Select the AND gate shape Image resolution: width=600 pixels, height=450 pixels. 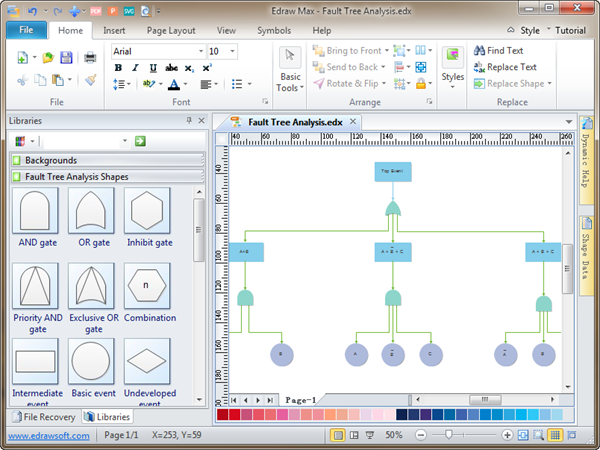pyautogui.click(x=35, y=210)
